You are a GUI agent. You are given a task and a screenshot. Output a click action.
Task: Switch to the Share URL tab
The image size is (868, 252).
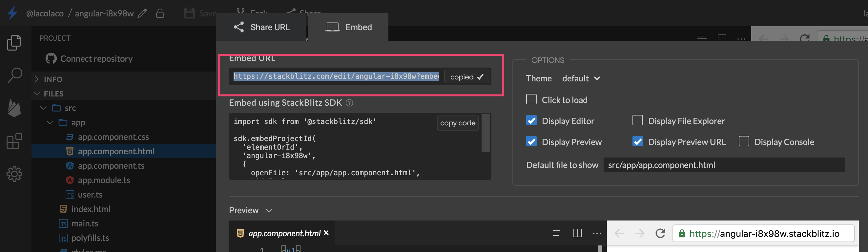coord(261,27)
